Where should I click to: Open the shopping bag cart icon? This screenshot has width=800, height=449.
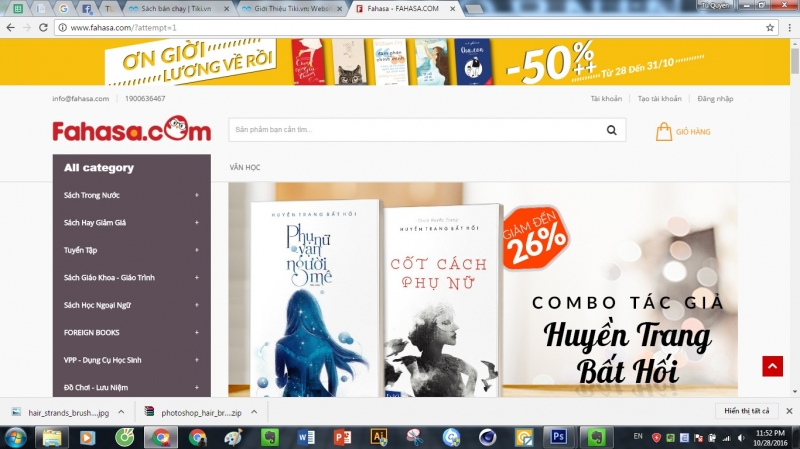tap(663, 131)
